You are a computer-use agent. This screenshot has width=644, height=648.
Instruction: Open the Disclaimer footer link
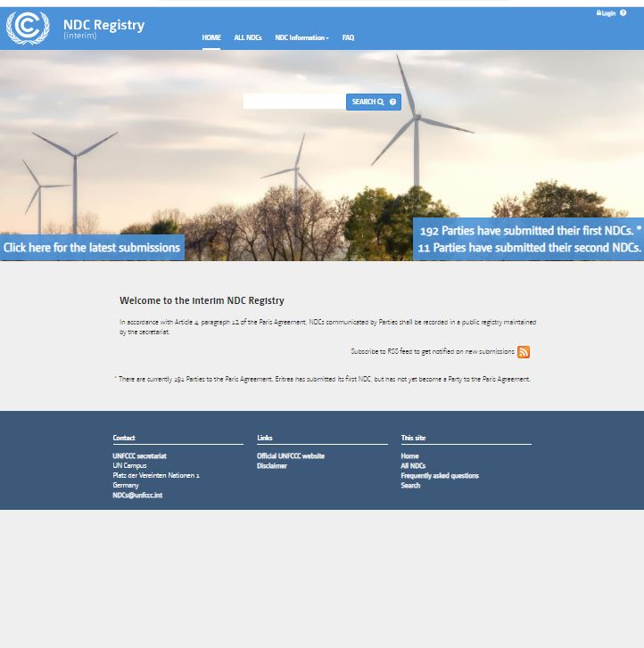[272, 466]
